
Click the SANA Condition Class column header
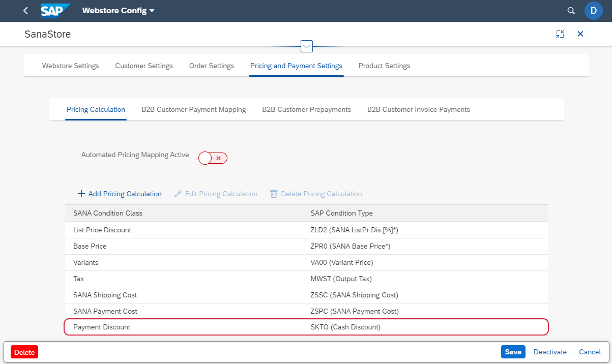108,213
